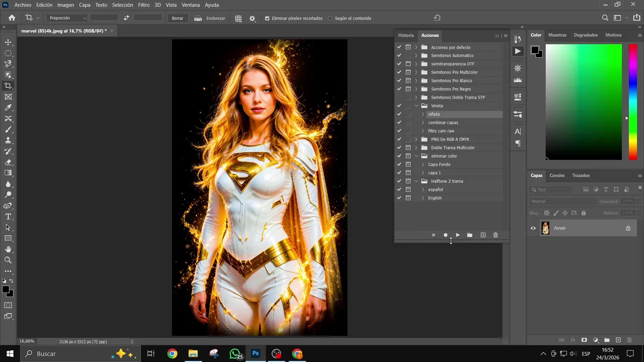
Task: Open Google Chrome from the taskbar
Action: click(172, 354)
